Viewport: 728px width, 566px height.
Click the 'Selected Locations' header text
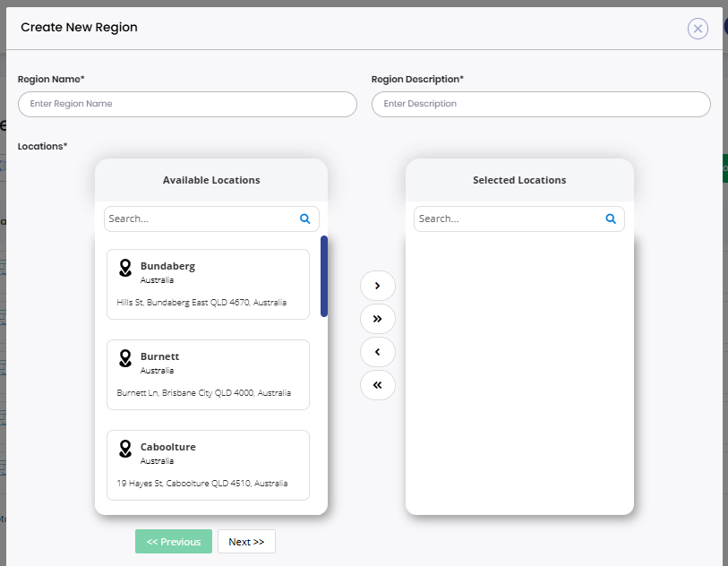[x=519, y=180]
